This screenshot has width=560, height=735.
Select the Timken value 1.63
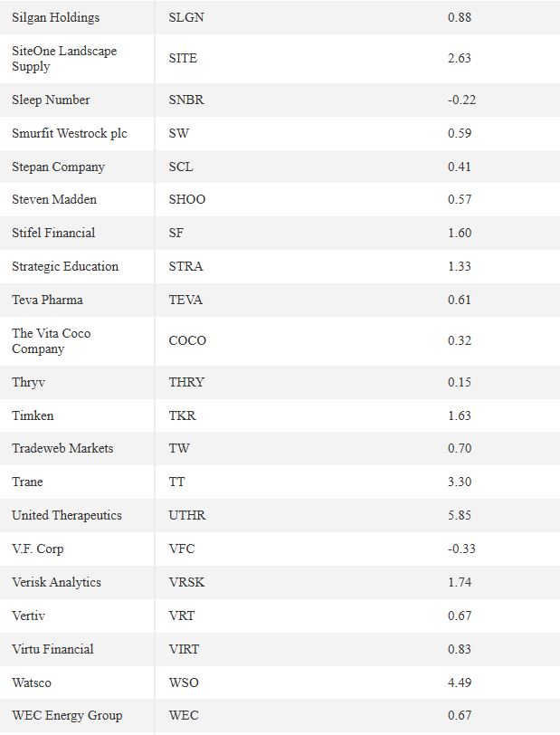pos(460,415)
